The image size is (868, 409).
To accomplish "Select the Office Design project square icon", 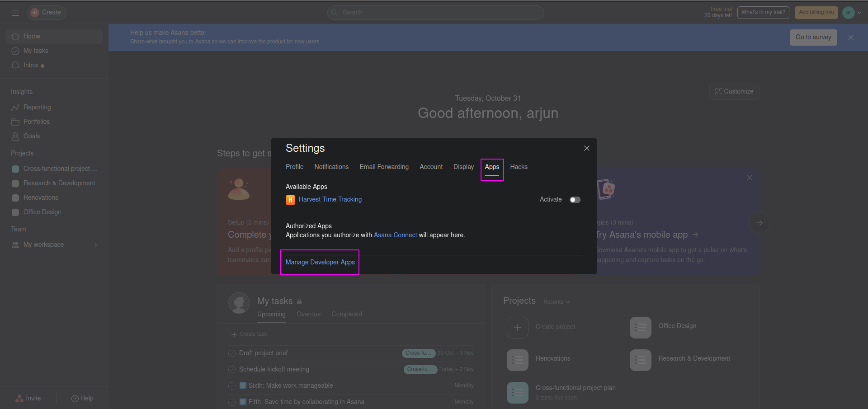I will (15, 212).
